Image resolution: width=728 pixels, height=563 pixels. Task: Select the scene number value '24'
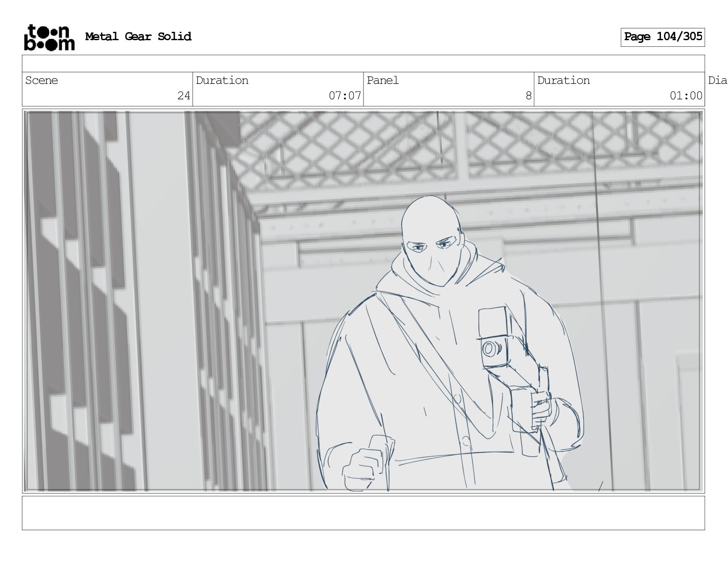184,96
